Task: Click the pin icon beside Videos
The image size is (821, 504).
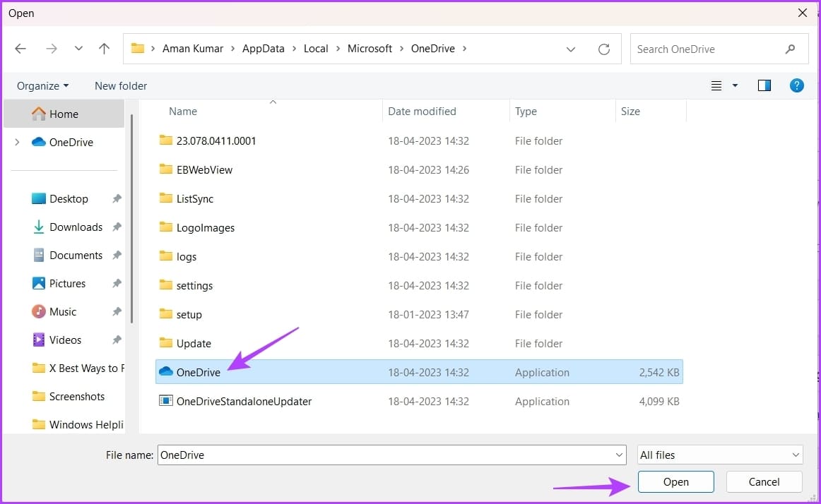Action: [117, 340]
